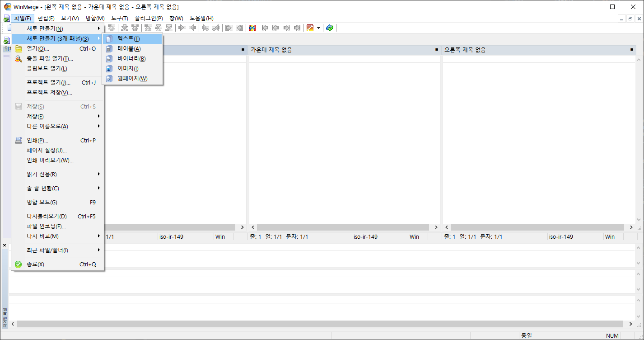Viewport: 644px width, 340px height.
Task: Click the Next File navigation icon
Action: tap(287, 28)
